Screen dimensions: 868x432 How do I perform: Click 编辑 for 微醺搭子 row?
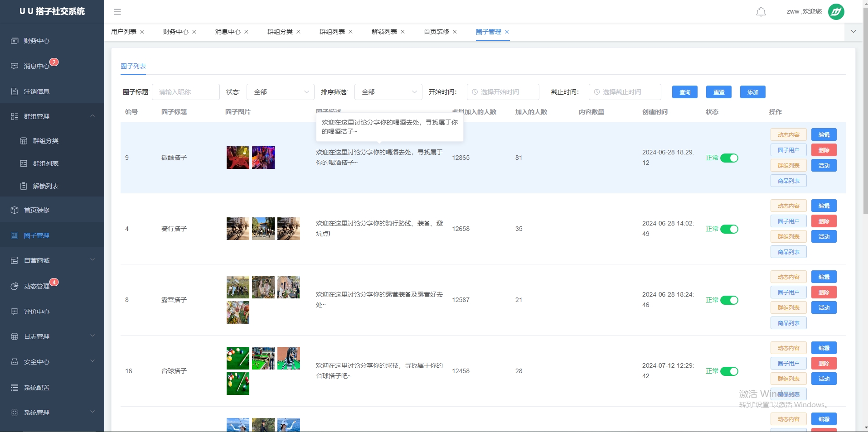click(x=824, y=134)
